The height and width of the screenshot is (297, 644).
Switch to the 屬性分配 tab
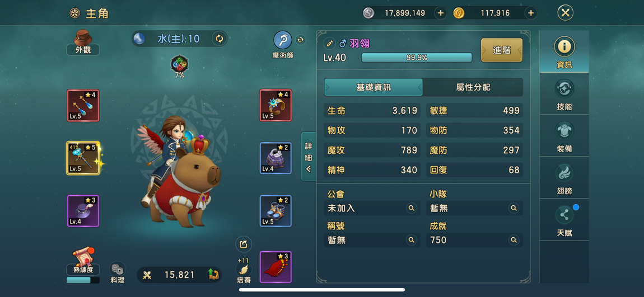tap(473, 87)
